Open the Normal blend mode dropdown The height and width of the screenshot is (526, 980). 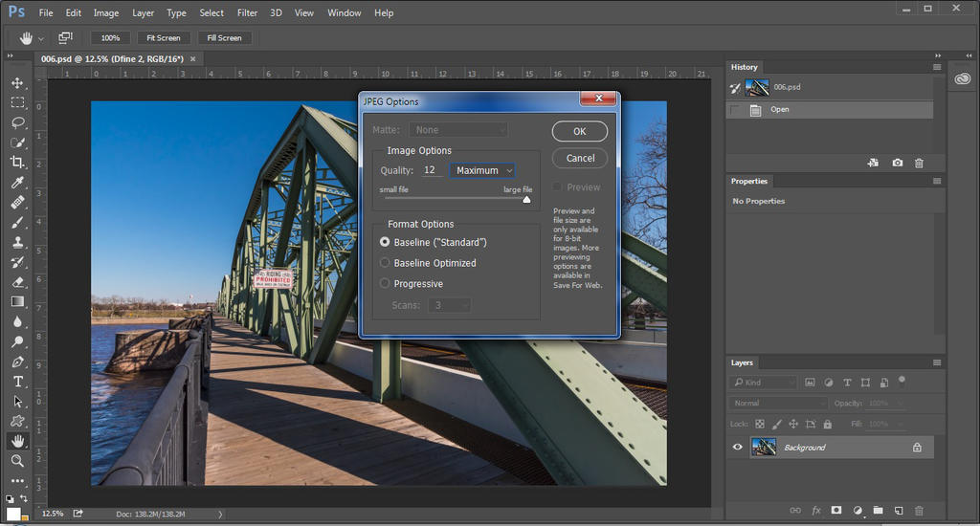point(776,404)
